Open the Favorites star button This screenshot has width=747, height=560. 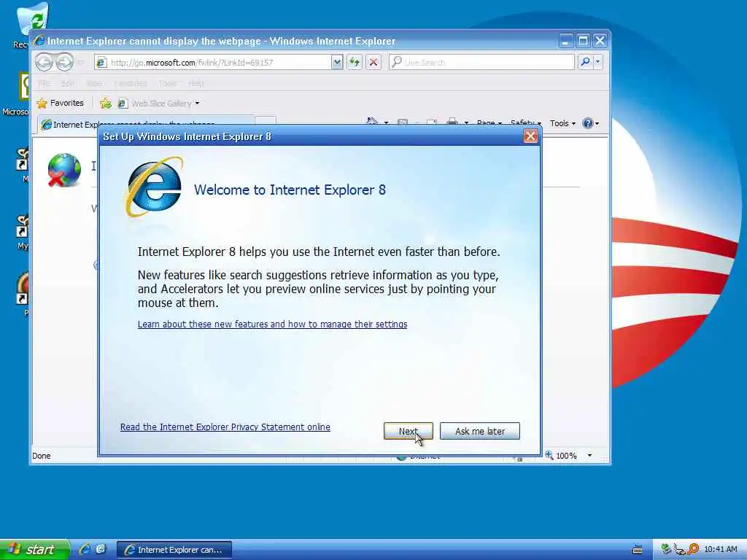(61, 103)
